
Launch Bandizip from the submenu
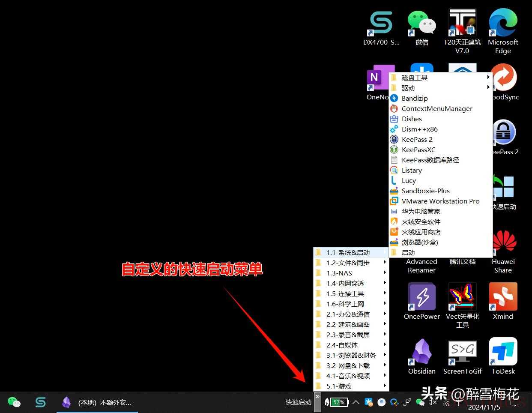pyautogui.click(x=441, y=98)
